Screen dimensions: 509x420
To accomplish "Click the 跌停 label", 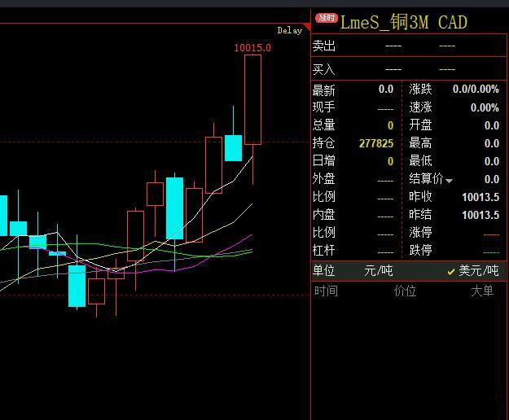I will point(420,250).
